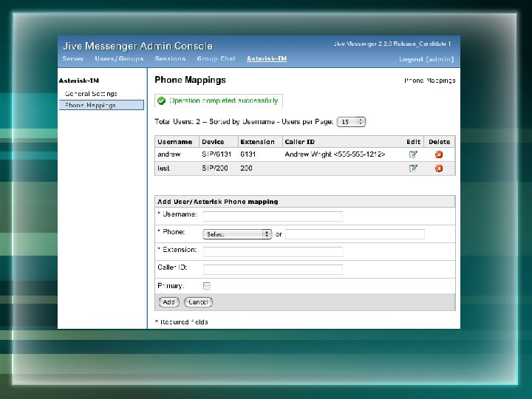Click the Add button
The width and height of the screenshot is (532, 399).
(x=168, y=302)
